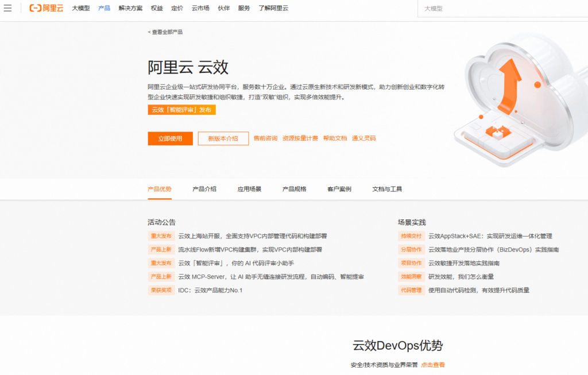Open the 帮助文档 link
The image size is (588, 375).
(334, 138)
